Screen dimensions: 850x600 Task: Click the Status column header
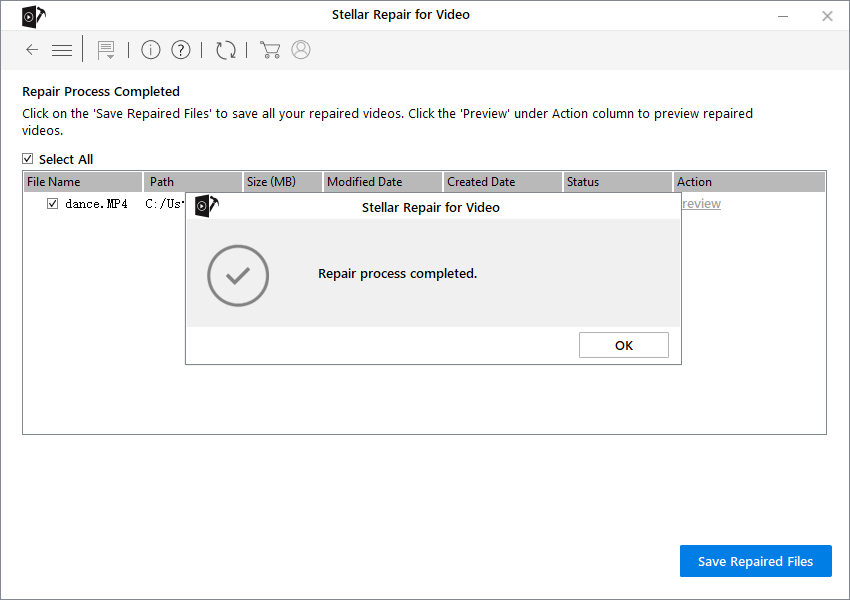(x=617, y=182)
